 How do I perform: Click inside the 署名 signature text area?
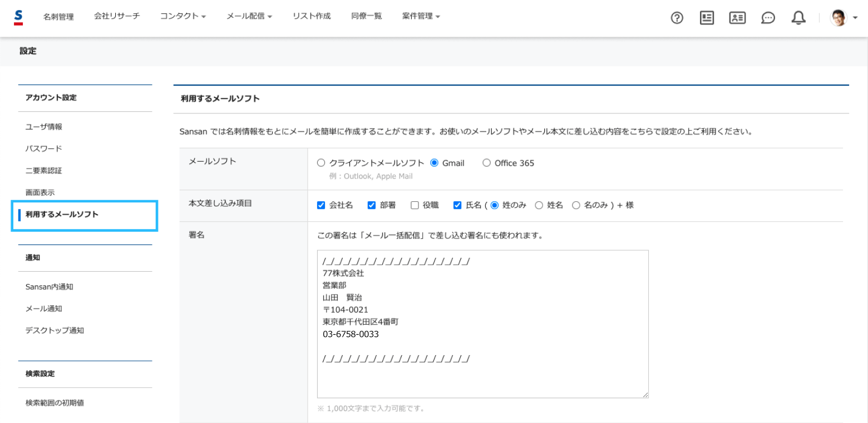(483, 324)
